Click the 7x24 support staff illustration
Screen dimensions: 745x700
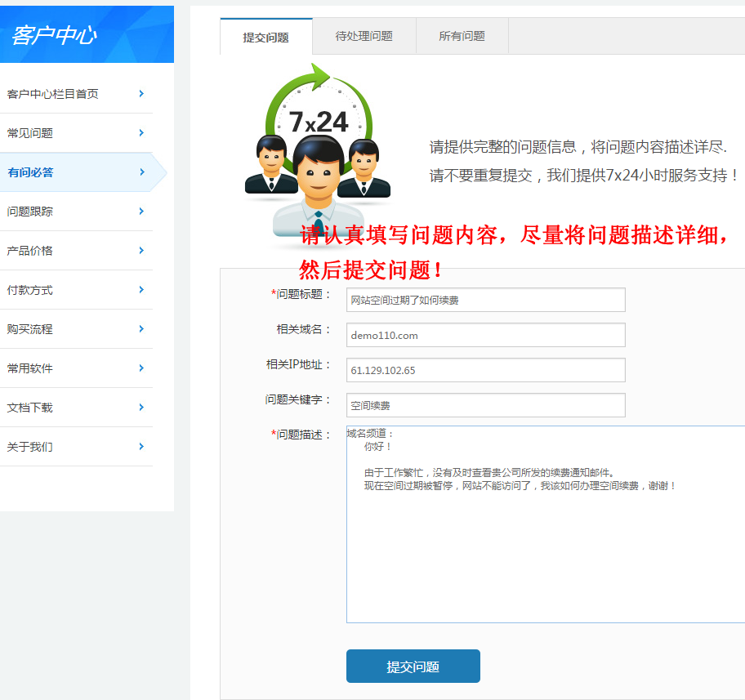[318, 151]
